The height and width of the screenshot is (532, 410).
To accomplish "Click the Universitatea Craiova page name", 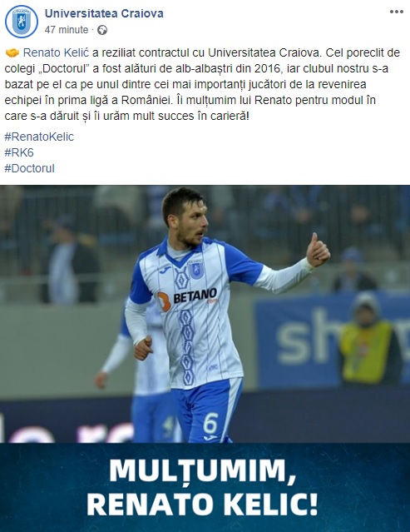I will coord(104,13).
